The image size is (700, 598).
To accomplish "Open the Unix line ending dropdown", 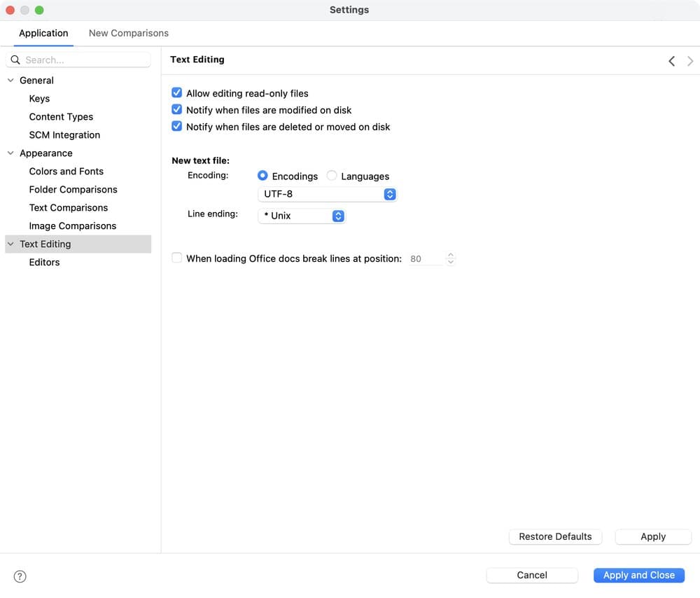I will pyautogui.click(x=302, y=216).
